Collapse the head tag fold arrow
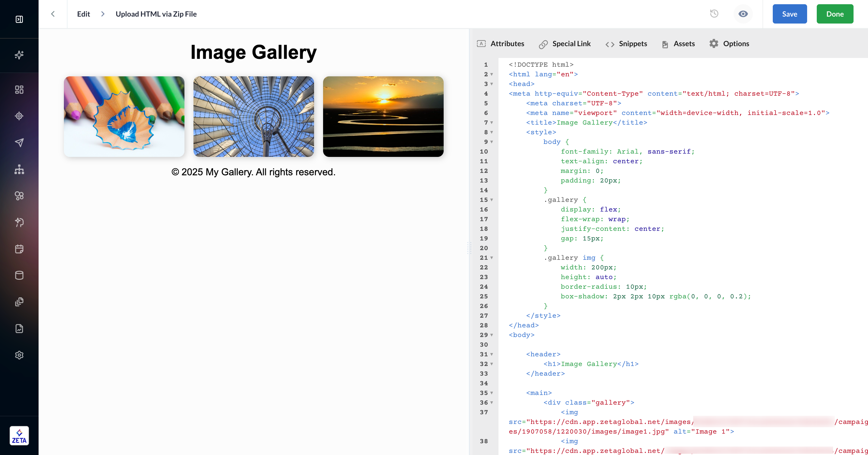 point(492,84)
